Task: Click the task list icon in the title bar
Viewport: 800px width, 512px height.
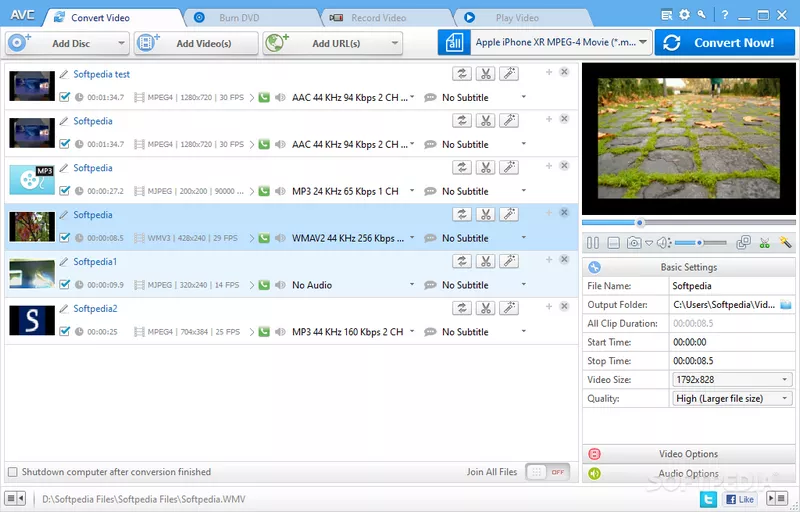Action: coord(666,15)
